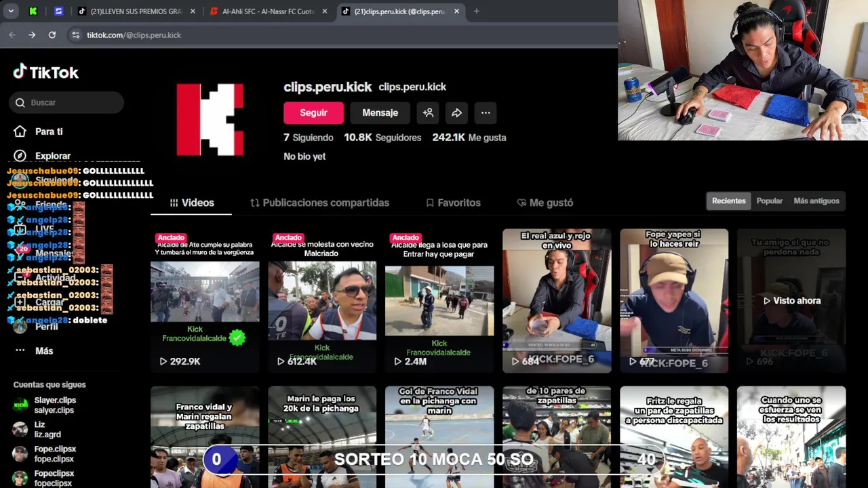Select Popular sort option
This screenshot has height=488, width=868.
(770, 201)
